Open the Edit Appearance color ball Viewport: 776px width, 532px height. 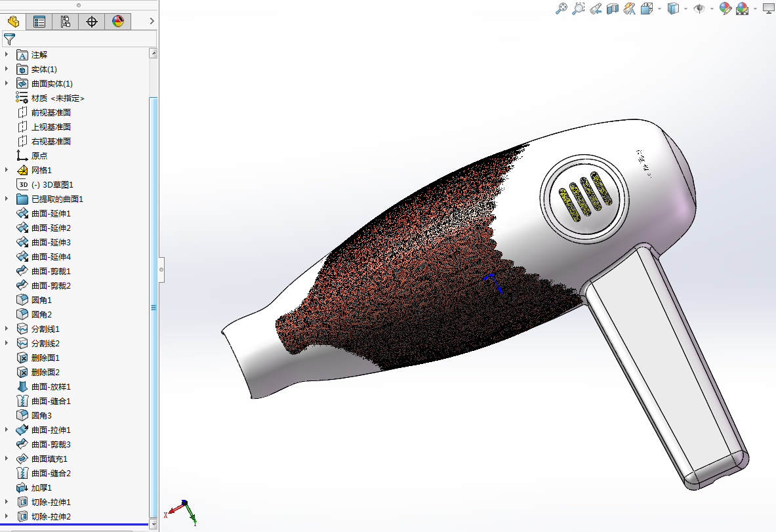coord(725,9)
